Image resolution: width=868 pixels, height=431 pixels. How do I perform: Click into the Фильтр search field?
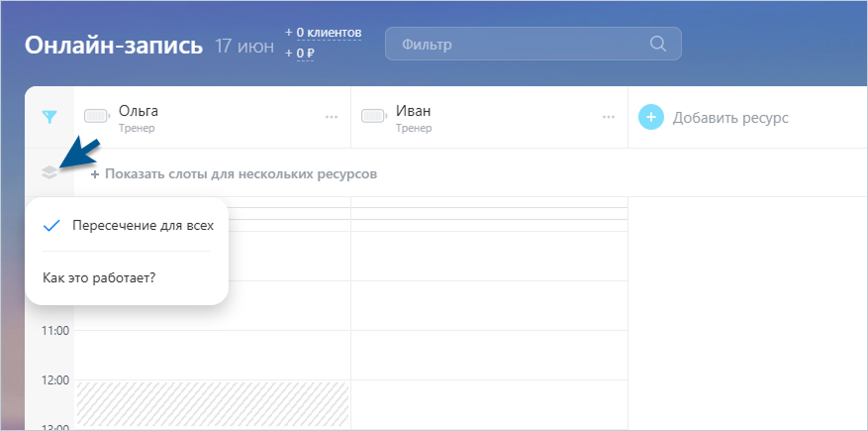tap(533, 44)
